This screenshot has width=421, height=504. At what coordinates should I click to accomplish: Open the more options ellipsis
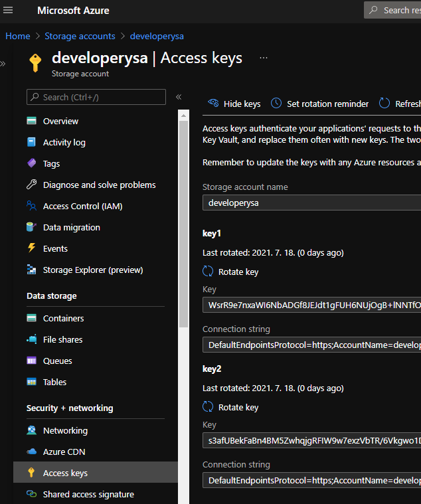coord(264,58)
